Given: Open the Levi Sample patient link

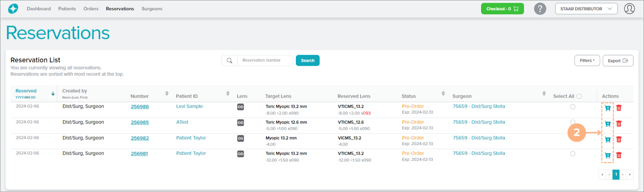Looking at the screenshot, I should click(189, 106).
